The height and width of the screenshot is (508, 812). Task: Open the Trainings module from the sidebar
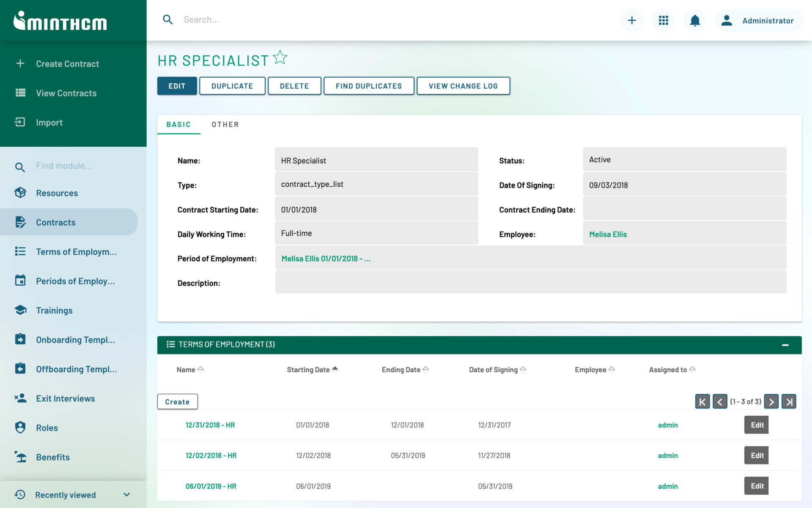(x=20, y=310)
